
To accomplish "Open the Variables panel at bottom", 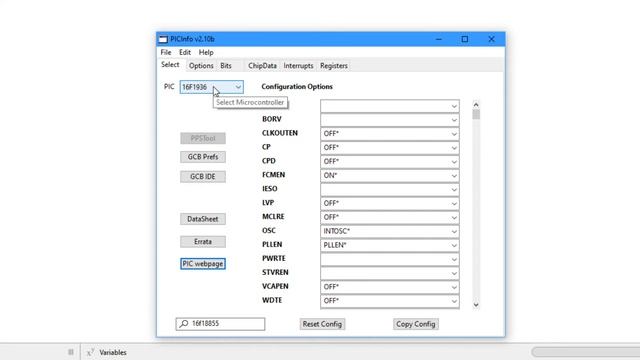I will tap(113, 352).
